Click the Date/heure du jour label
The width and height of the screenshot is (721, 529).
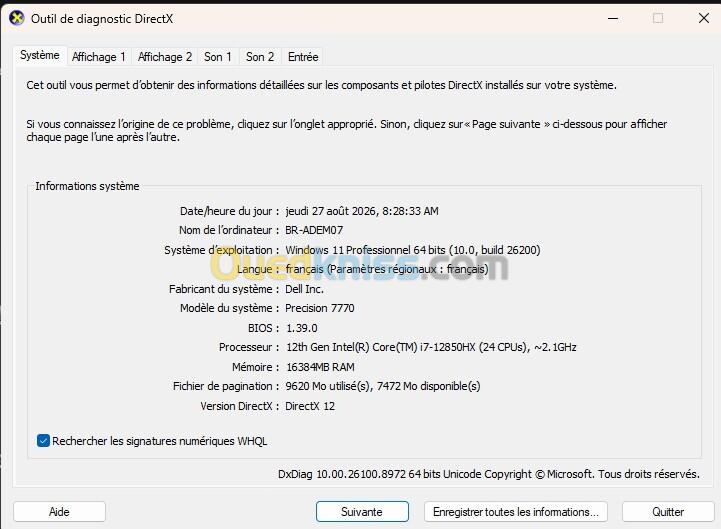pyautogui.click(x=229, y=211)
